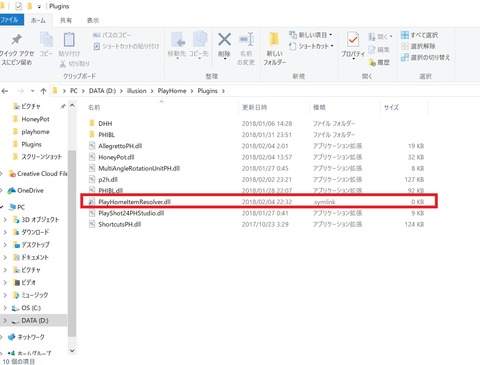This screenshot has width=480, height=365.
Task: Select DATA (D:) drive in sidebar
Action: [x=33, y=320]
